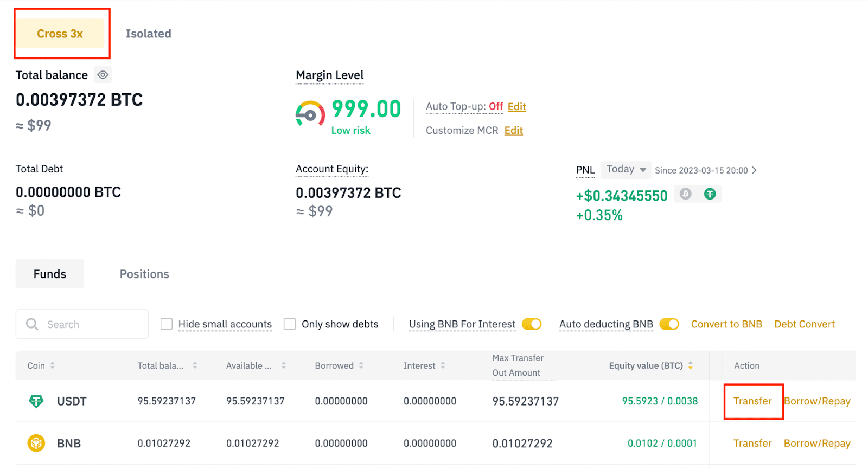Sort table by Coin column arrows

(53, 365)
